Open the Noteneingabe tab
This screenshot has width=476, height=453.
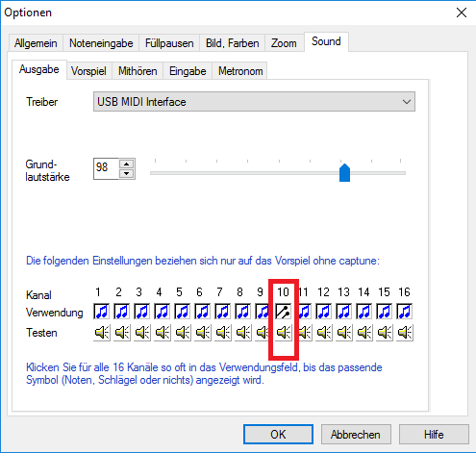click(101, 43)
